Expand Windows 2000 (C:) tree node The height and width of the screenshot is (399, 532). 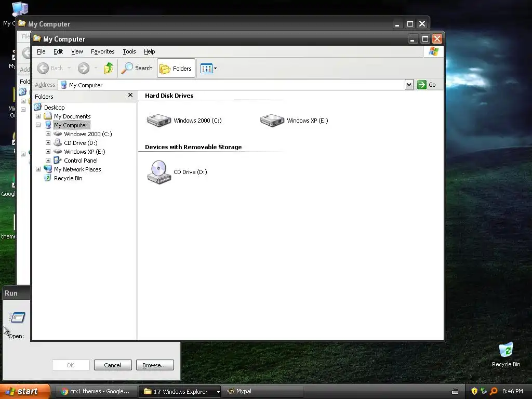(48, 134)
